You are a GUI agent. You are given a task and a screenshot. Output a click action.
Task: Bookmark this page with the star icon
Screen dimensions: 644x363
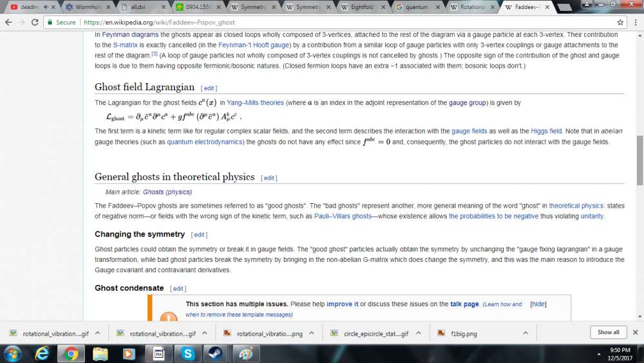click(x=620, y=22)
